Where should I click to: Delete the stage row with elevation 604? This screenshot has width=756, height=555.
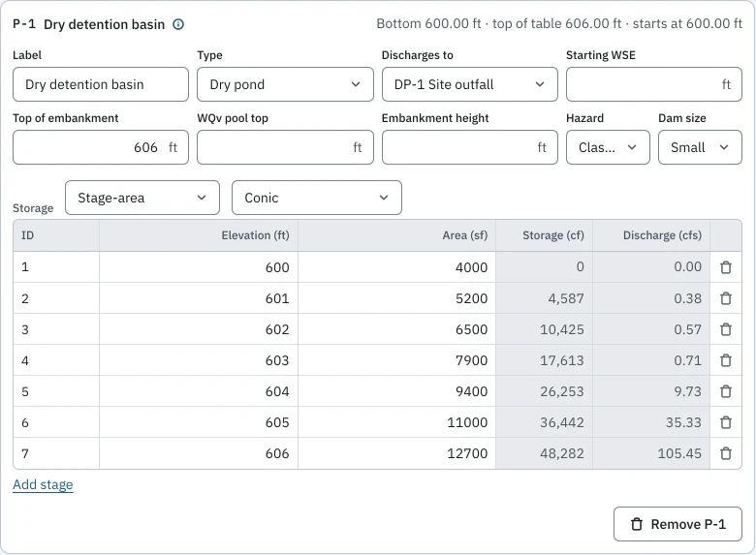[726, 391]
